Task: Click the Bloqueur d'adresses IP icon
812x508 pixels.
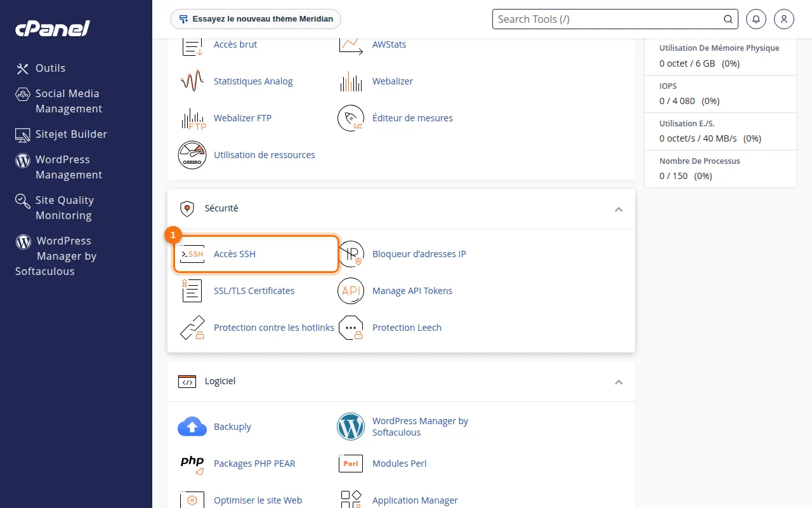Action: pos(351,254)
